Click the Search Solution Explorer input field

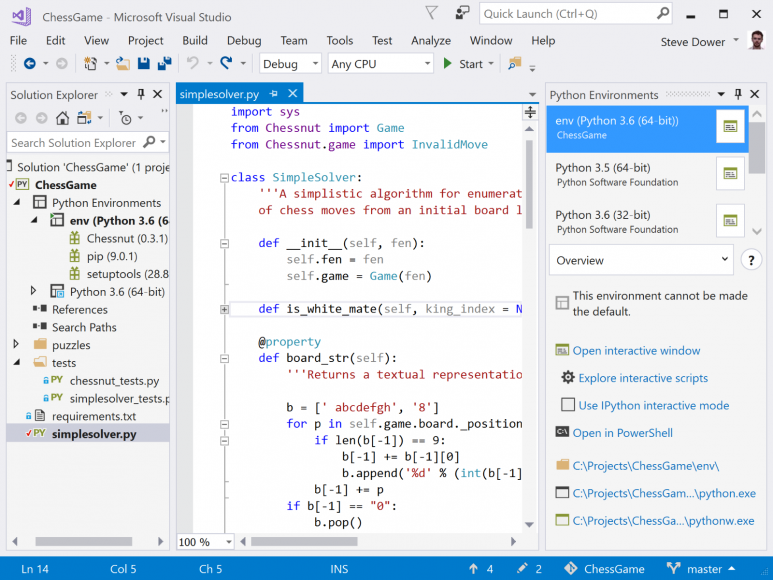coord(75,143)
